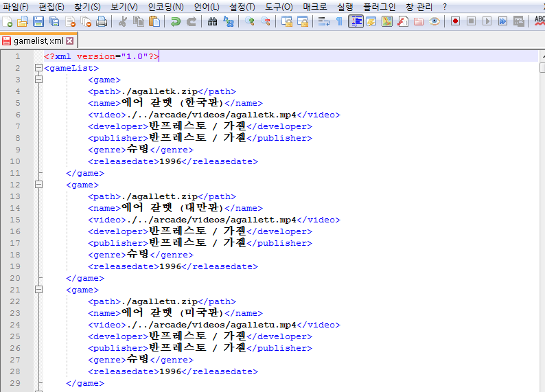545x392 pixels.
Task: Click the vertical scrollbar up arrow
Action: 542,56
